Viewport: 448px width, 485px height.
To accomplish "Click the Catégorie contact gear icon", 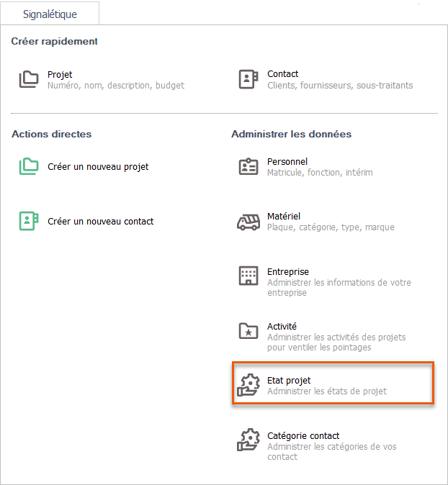I will coord(248,440).
